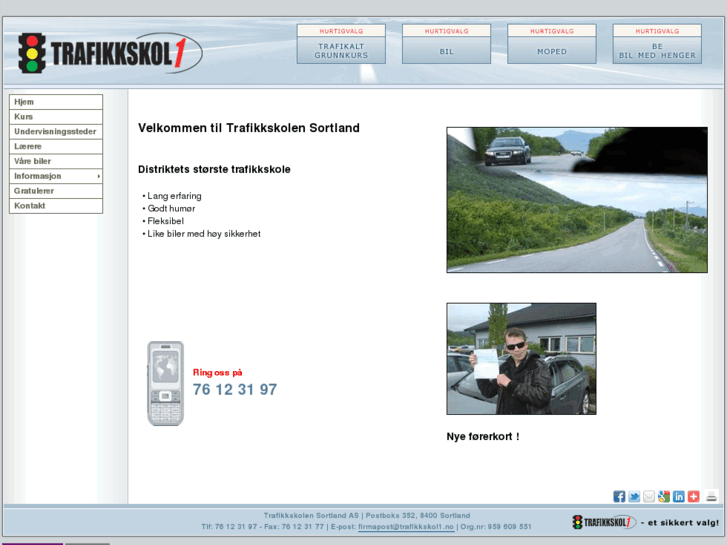The image size is (727, 545).
Task: Open the Gratulerer menu item
Action: [56, 191]
